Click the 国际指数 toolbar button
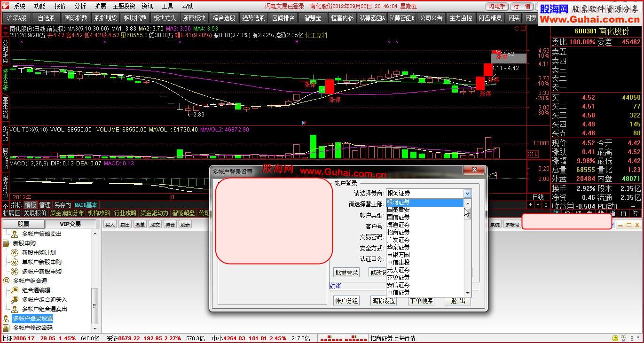This screenshot has width=644, height=343. [x=76, y=18]
